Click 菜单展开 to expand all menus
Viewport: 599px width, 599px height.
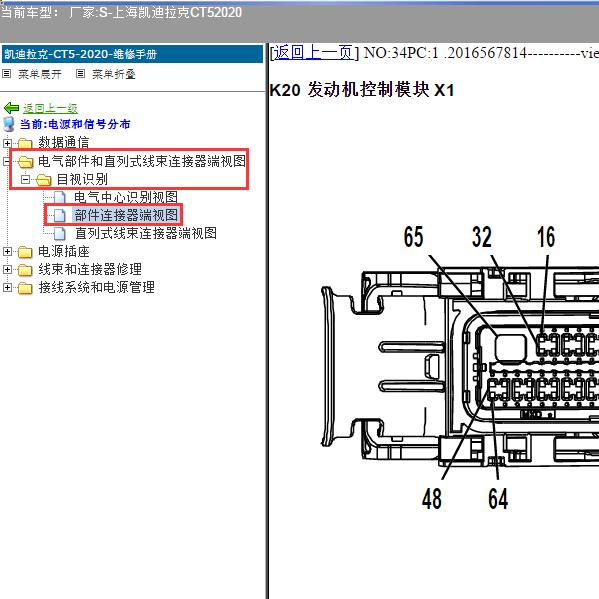tap(40, 74)
